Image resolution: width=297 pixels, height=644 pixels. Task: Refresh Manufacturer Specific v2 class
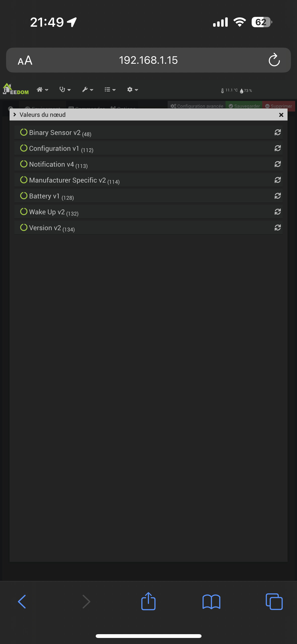277,180
